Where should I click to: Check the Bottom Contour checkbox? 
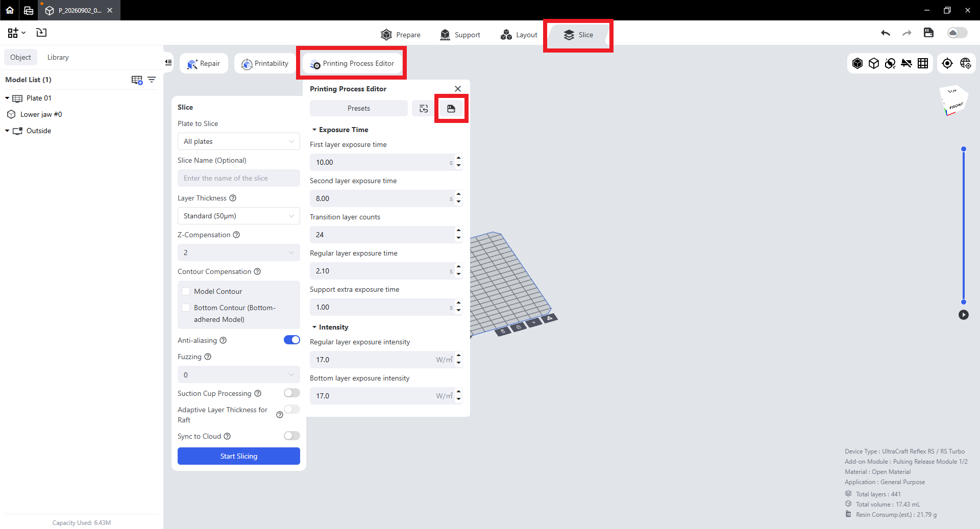pyautogui.click(x=186, y=308)
